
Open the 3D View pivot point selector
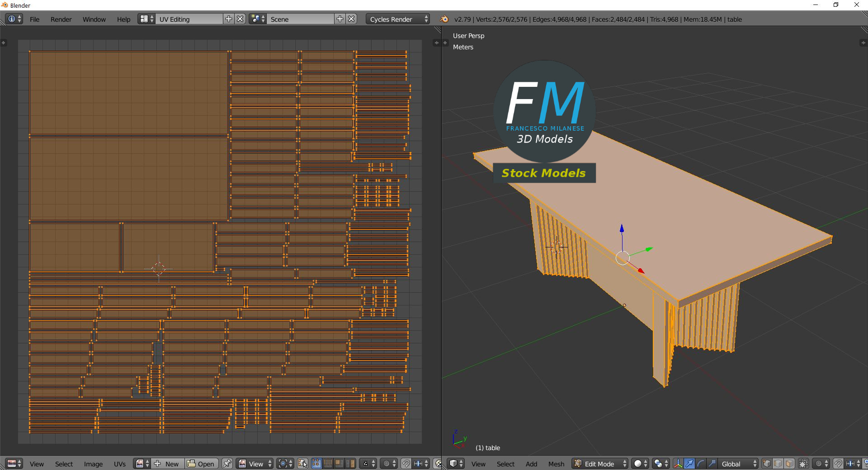661,464
